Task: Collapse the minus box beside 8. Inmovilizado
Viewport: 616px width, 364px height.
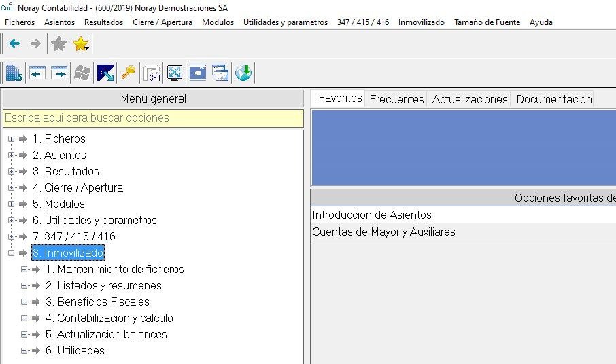Action: pyautogui.click(x=11, y=253)
